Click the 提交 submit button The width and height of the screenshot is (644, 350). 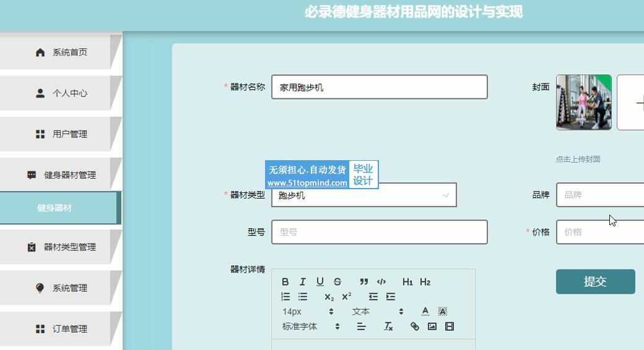596,281
